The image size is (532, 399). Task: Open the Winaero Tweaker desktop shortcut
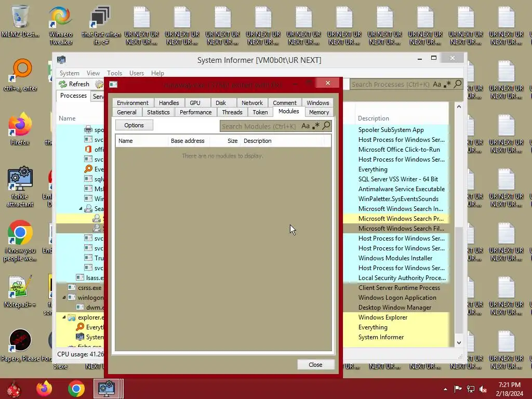click(x=61, y=25)
